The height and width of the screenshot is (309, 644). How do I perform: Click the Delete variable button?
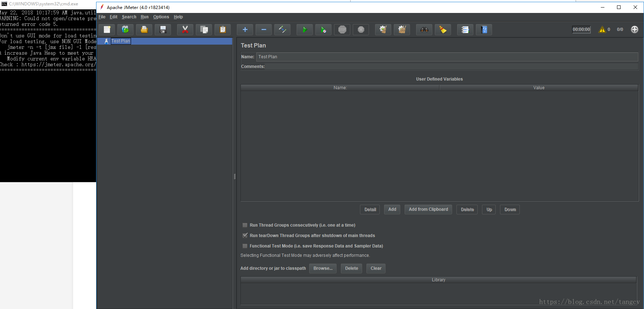click(x=467, y=209)
